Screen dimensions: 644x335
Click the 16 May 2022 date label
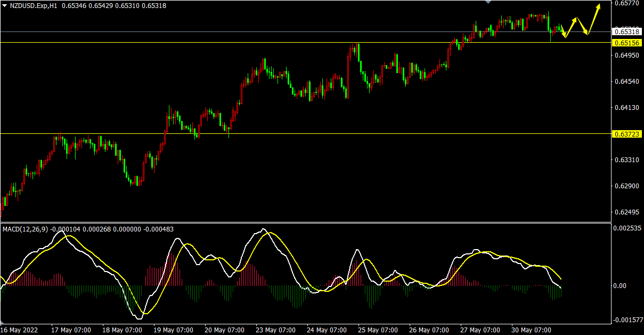pos(20,330)
